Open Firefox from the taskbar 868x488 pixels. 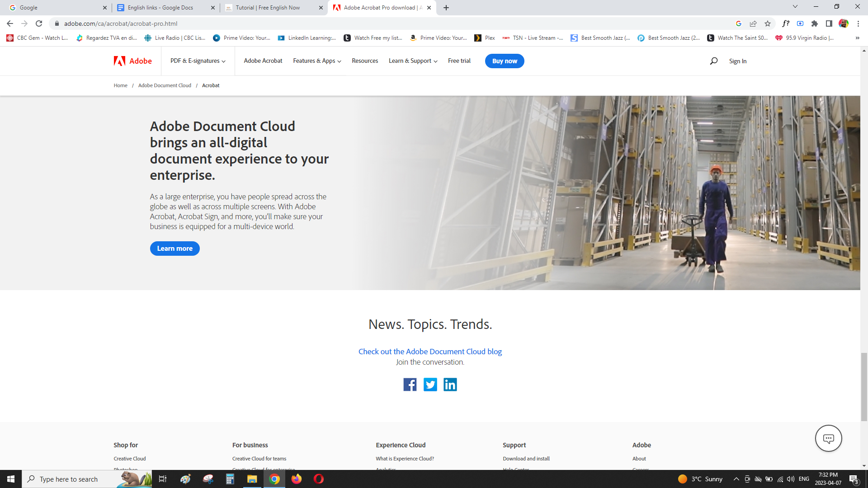[297, 479]
